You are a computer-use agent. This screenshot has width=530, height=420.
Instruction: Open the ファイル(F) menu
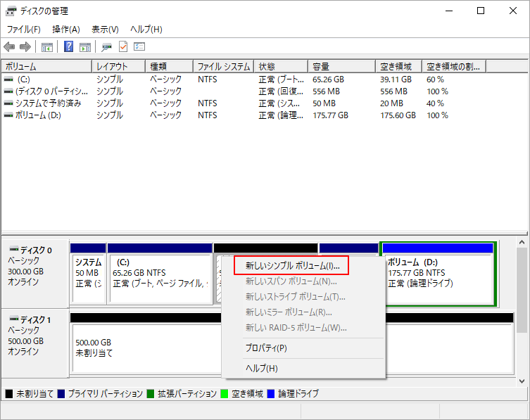point(23,30)
